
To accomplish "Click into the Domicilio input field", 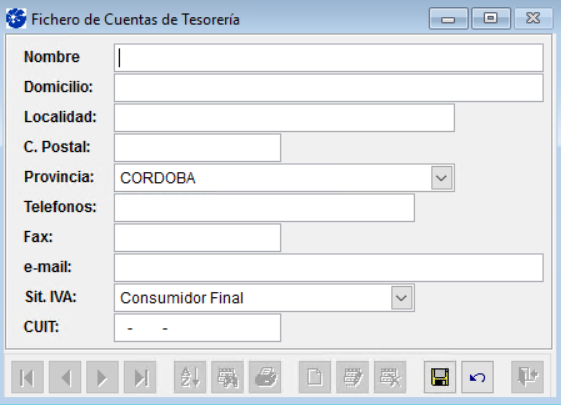I will [328, 88].
